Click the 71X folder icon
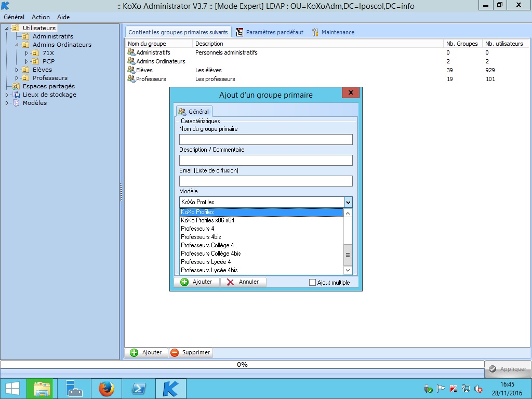Viewport: 532px width, 399px height. pyautogui.click(x=35, y=53)
